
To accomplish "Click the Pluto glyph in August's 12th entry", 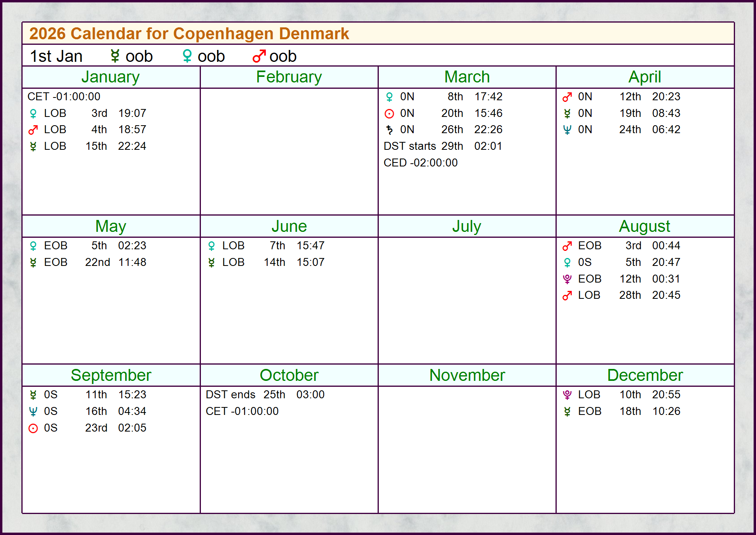I will pyautogui.click(x=567, y=279).
